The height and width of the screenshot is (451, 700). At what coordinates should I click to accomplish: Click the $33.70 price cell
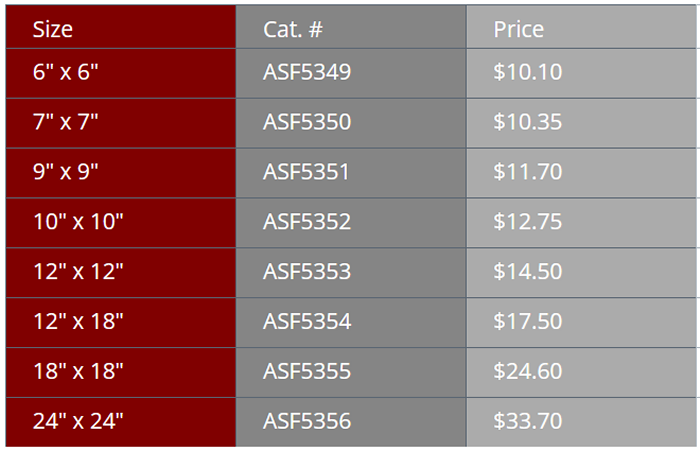coord(528,421)
